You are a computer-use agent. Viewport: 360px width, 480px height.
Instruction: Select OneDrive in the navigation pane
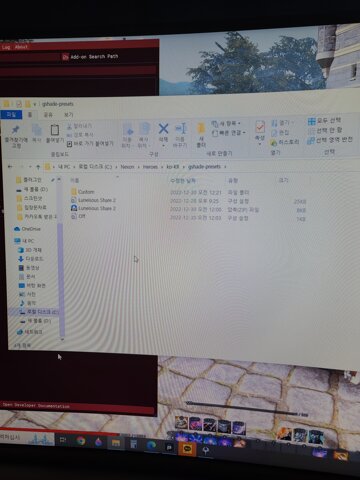tap(31, 229)
